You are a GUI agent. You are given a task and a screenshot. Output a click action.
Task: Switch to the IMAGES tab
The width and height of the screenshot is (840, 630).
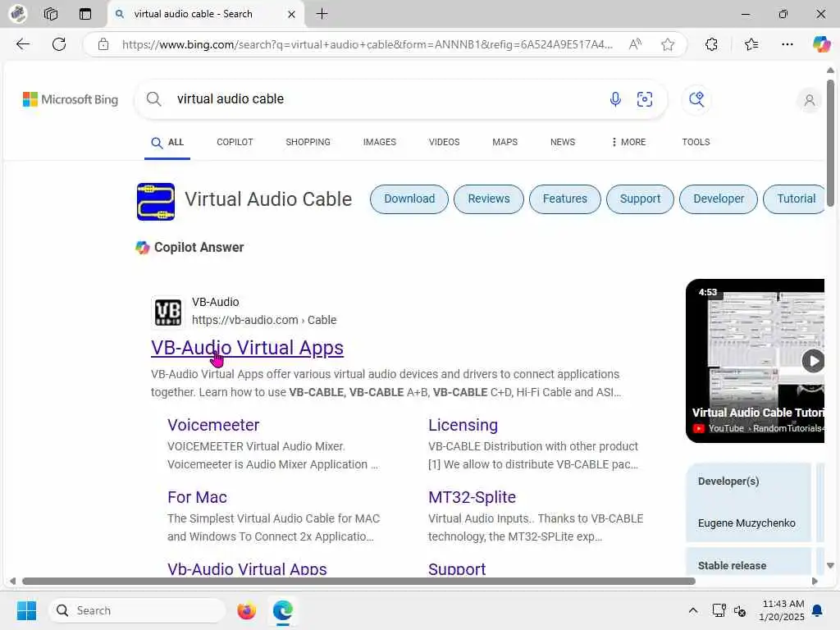[x=379, y=142]
